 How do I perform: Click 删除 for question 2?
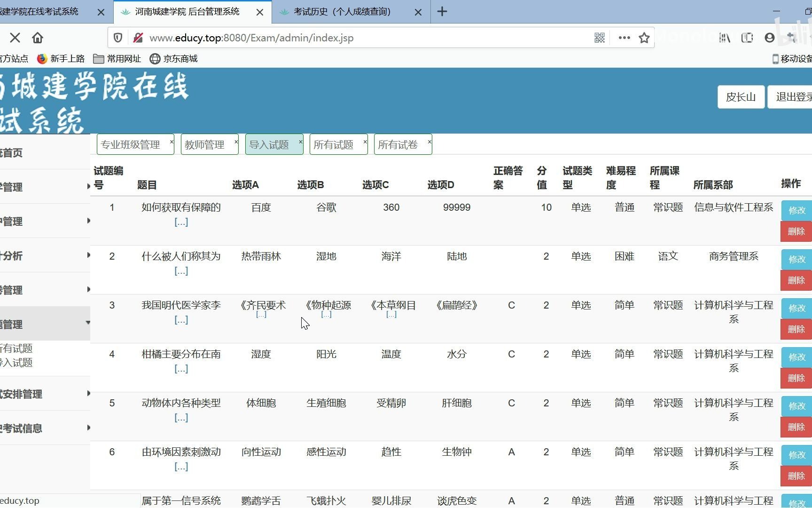click(796, 280)
